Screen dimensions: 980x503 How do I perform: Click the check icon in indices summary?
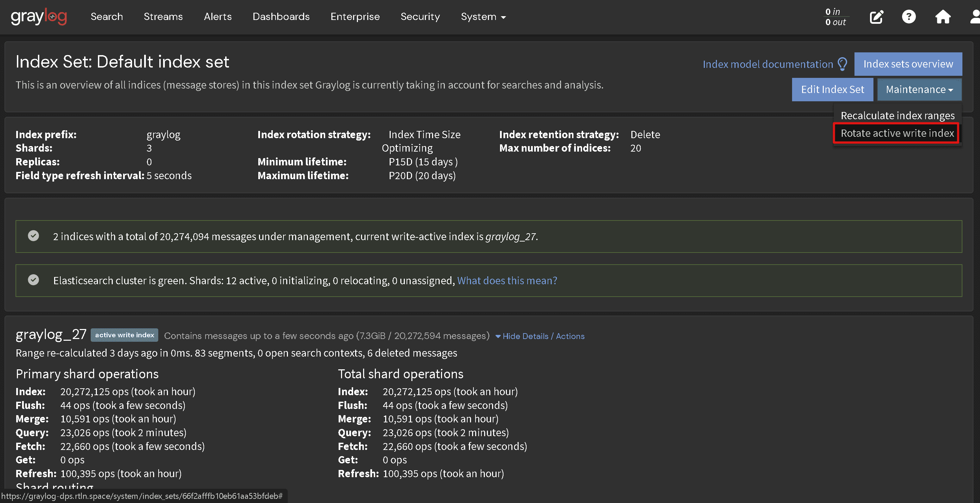33,236
